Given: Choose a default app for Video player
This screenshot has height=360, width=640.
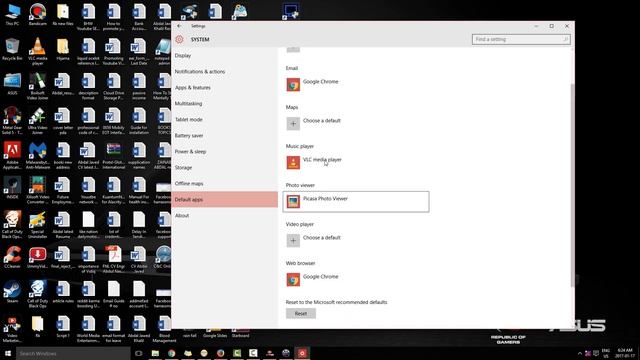Looking at the screenshot, I should pos(356,241).
